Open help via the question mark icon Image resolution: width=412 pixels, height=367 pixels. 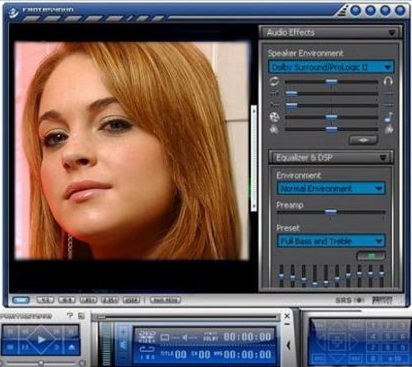[70, 315]
